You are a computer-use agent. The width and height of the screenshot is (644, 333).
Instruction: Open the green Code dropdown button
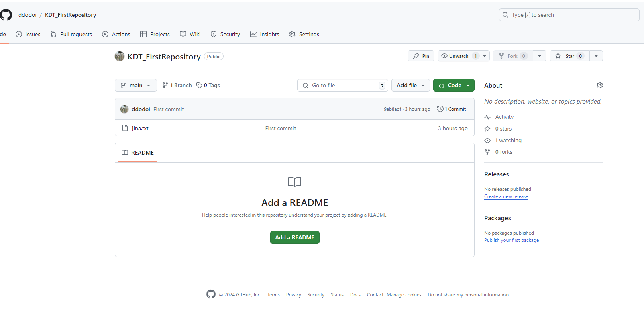coord(454,85)
